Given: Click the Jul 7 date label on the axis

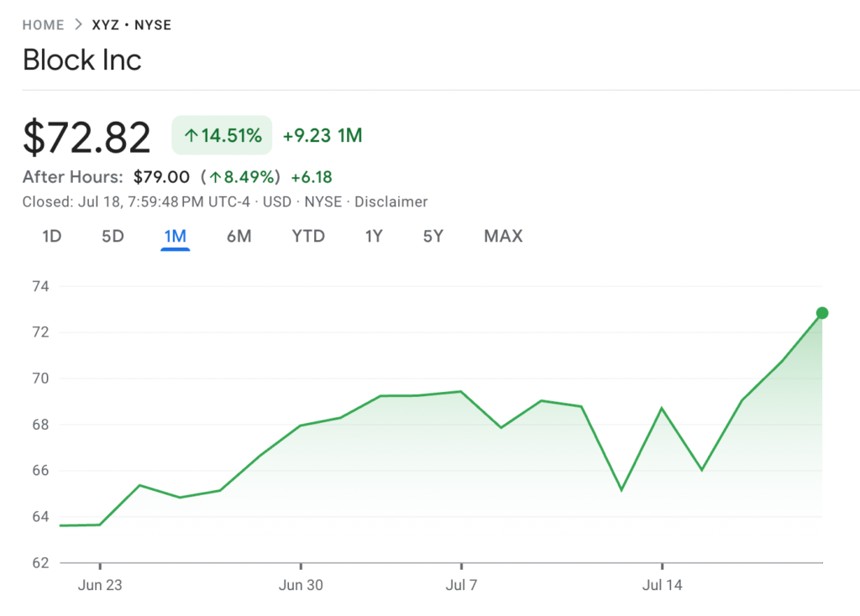Looking at the screenshot, I should pyautogui.click(x=461, y=585).
